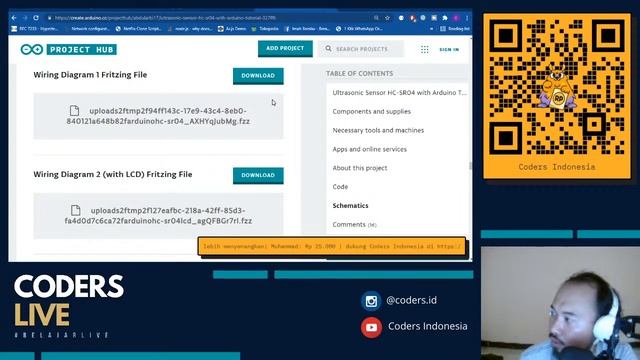Viewport: 640px width, 360px height.
Task: Open the Tokopedia bookmark
Action: tap(265, 29)
